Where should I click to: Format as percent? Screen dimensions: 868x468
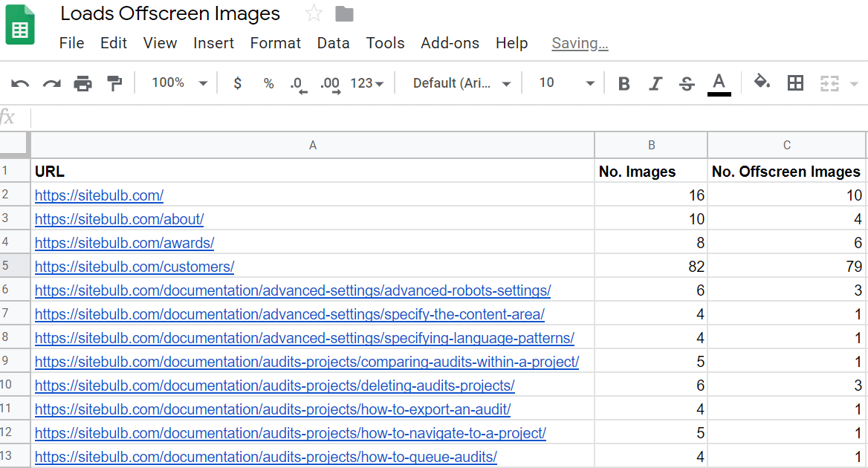(269, 83)
